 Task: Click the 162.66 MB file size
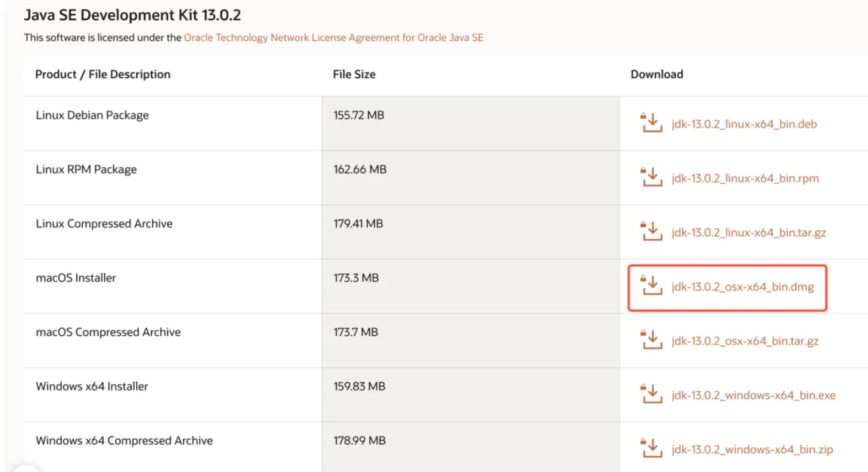click(x=360, y=169)
